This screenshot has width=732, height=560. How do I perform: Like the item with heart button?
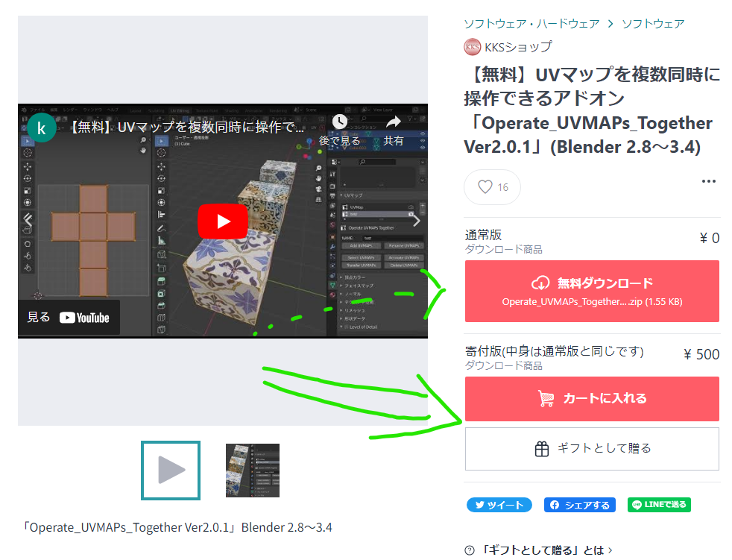493,187
